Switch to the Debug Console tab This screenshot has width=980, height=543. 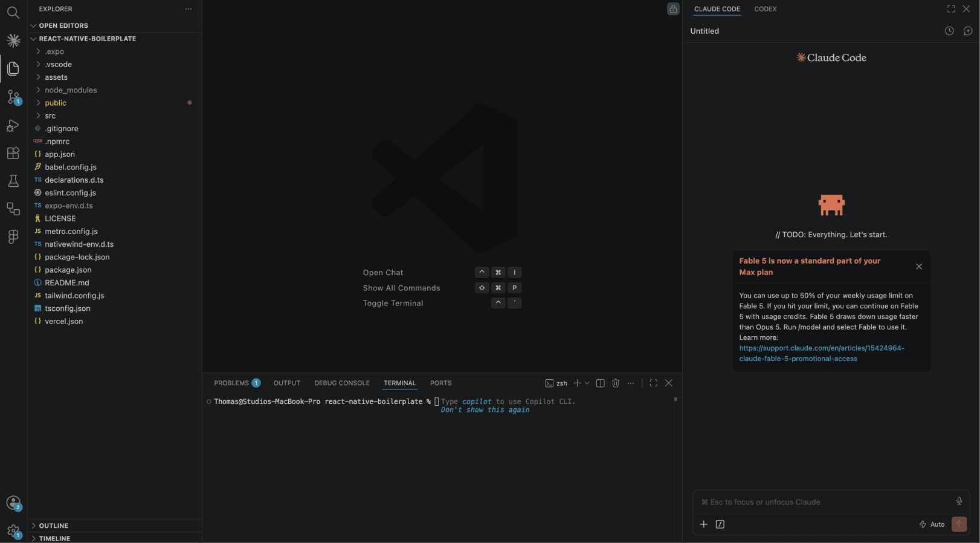[342, 383]
